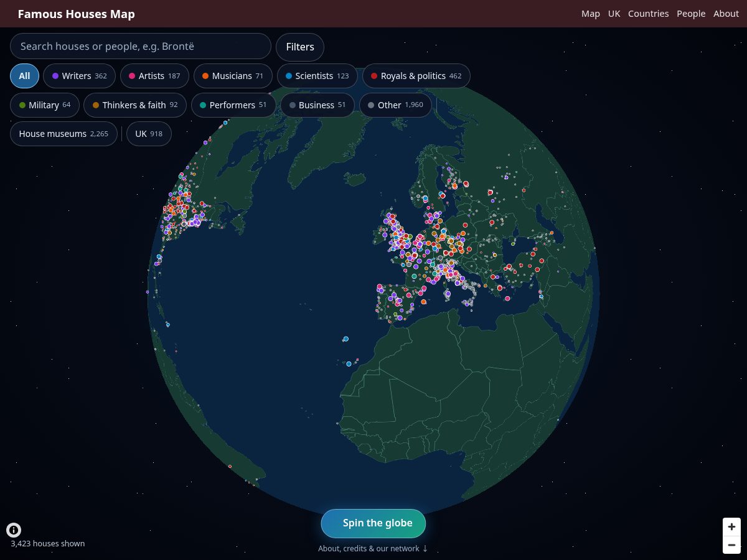Toggle the Musicians filter chip
This screenshot has height=560, width=747.
pos(233,76)
